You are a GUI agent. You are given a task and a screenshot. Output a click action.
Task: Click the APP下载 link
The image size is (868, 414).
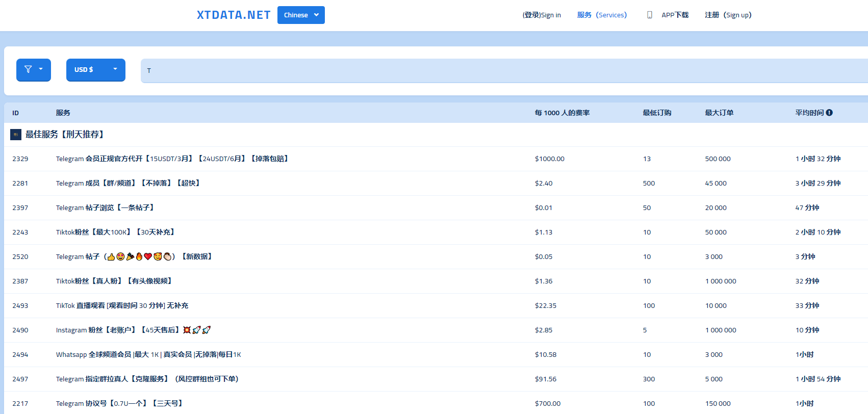(x=675, y=15)
